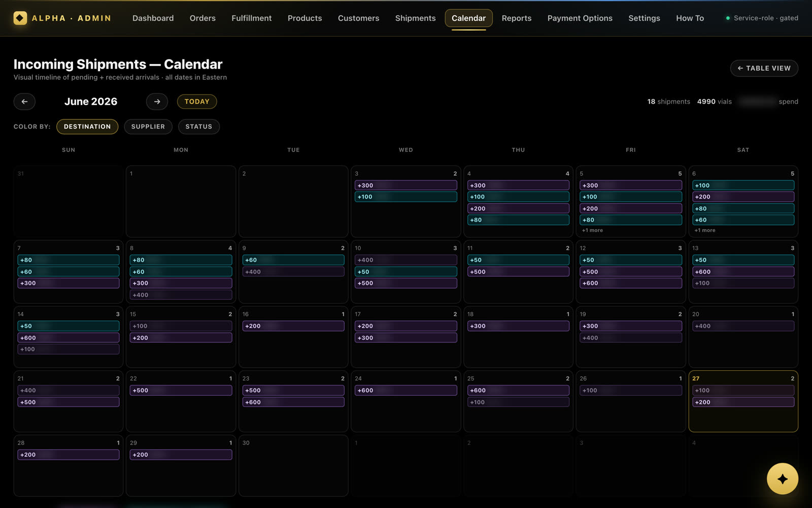
Task: Open the +200 shipment on June 27
Action: (743, 402)
